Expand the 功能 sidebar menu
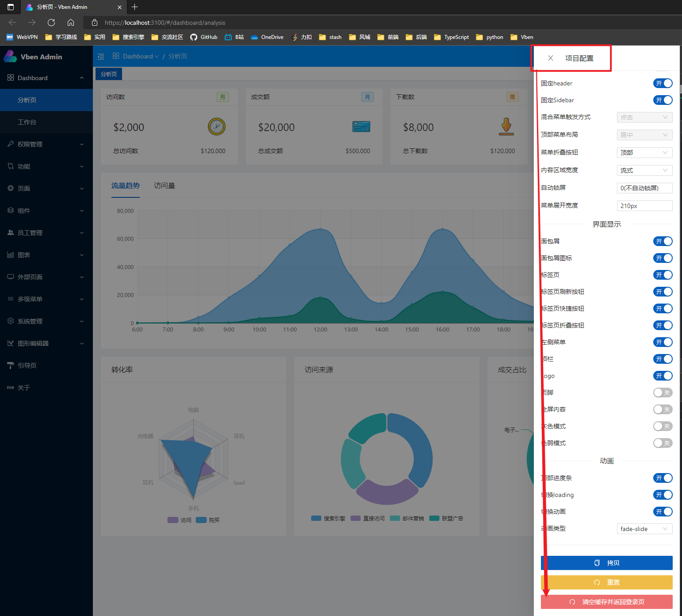This screenshot has height=616, width=682. [46, 166]
